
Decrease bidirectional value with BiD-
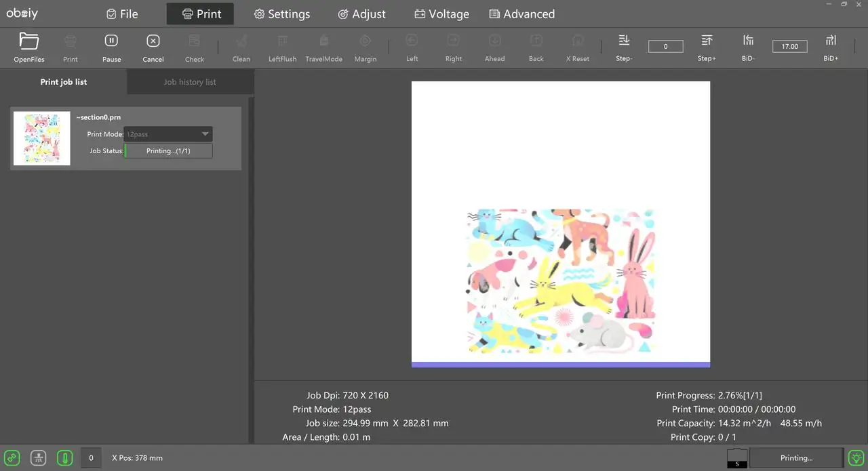(748, 47)
